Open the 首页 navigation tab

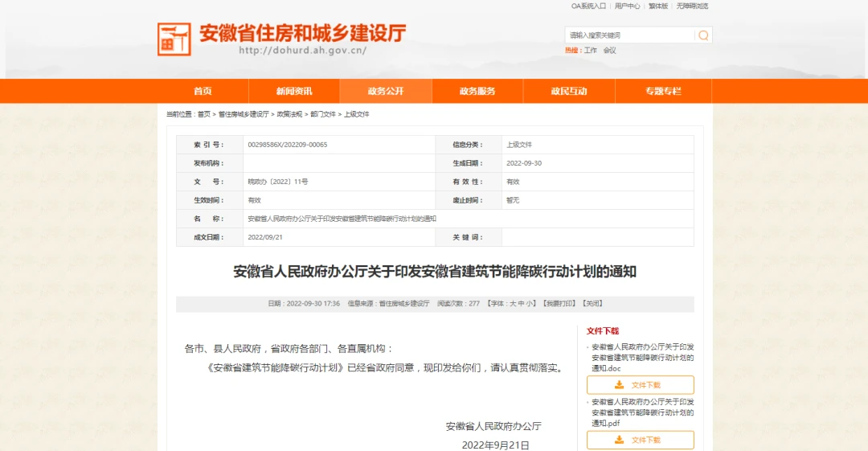203,91
